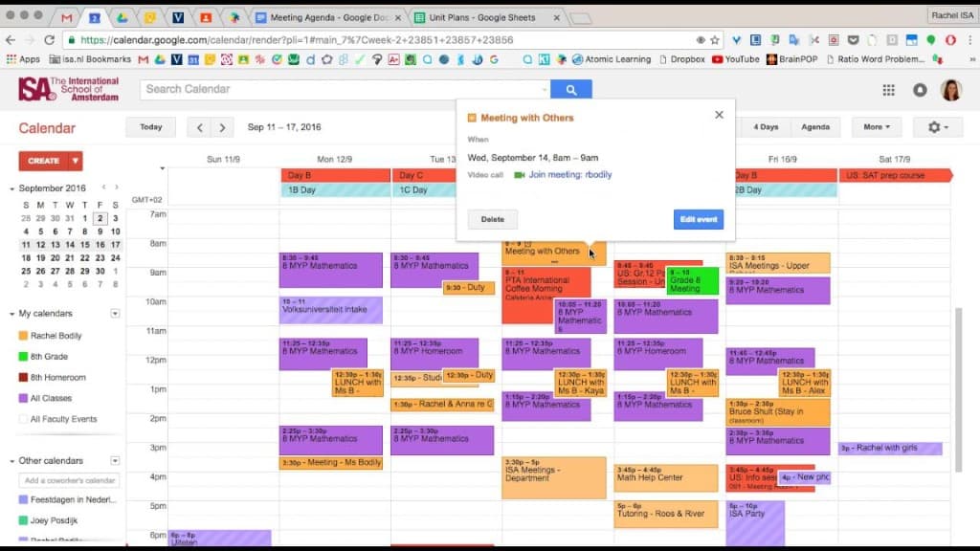
Task: Collapse the September 2016 mini calendar
Action: click(x=11, y=188)
